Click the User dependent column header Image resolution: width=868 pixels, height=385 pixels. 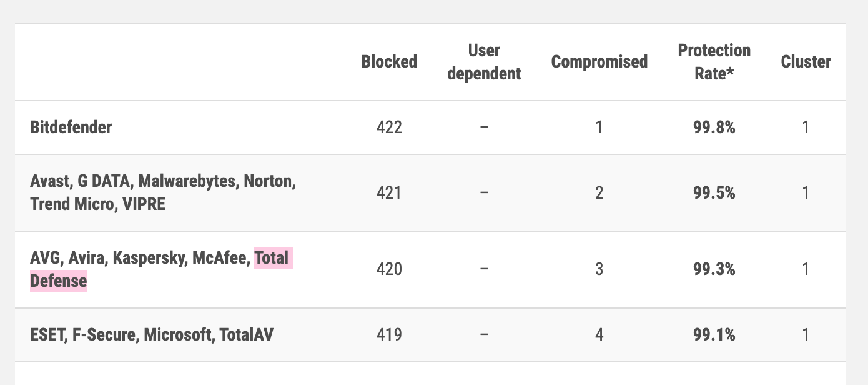[484, 61]
